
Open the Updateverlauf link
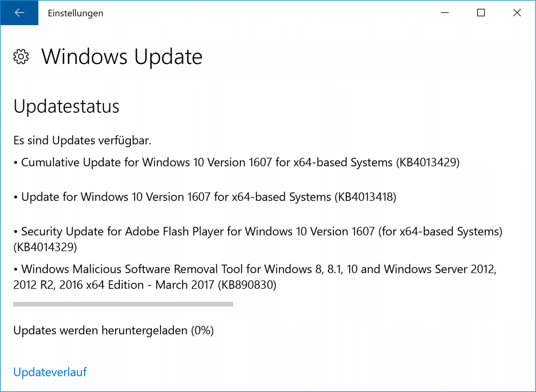[50, 372]
